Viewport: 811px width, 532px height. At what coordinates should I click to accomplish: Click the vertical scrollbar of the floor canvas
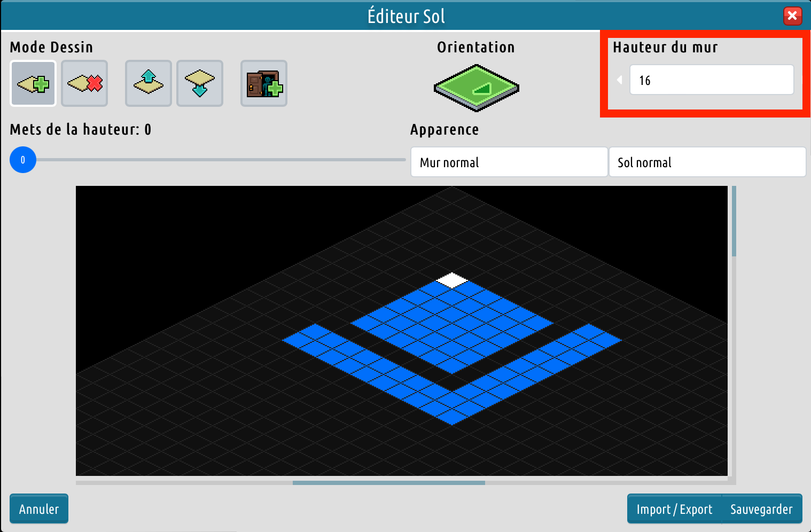click(x=734, y=221)
